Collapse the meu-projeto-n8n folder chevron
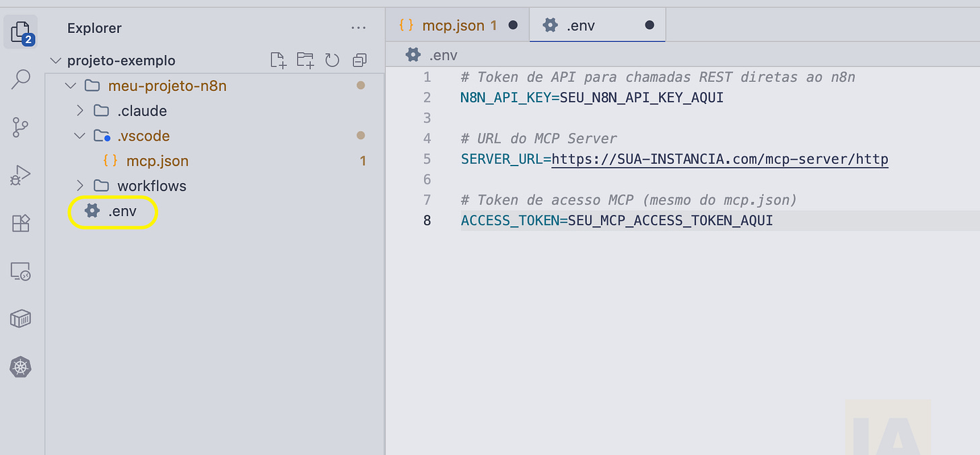The height and width of the screenshot is (455, 980). pyautogui.click(x=70, y=85)
